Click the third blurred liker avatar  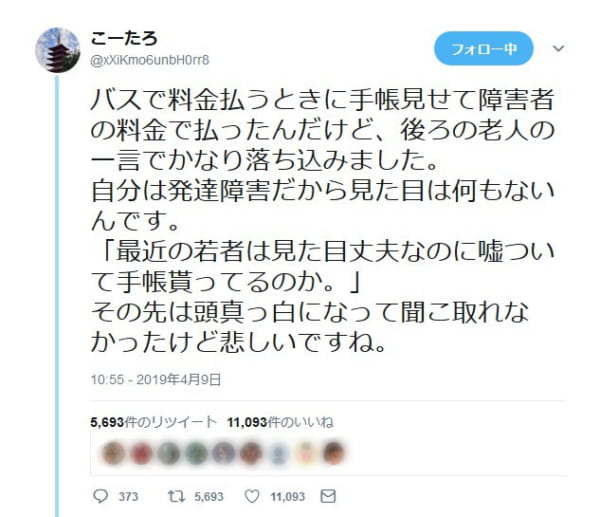pos(169,453)
